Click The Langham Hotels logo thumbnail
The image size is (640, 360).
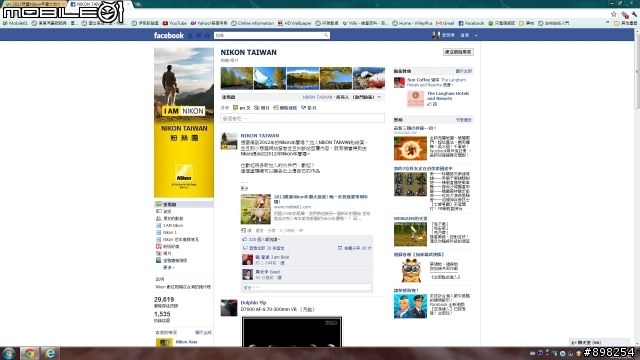[416, 99]
